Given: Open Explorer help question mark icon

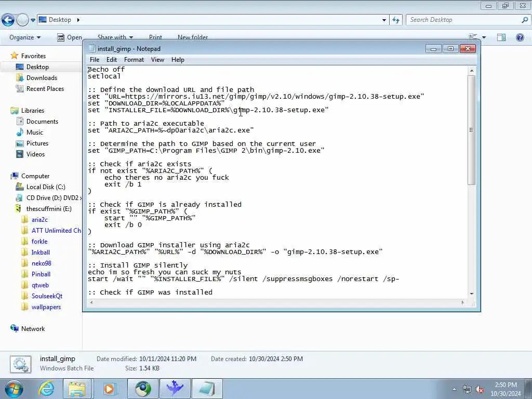Looking at the screenshot, I should coord(520,37).
